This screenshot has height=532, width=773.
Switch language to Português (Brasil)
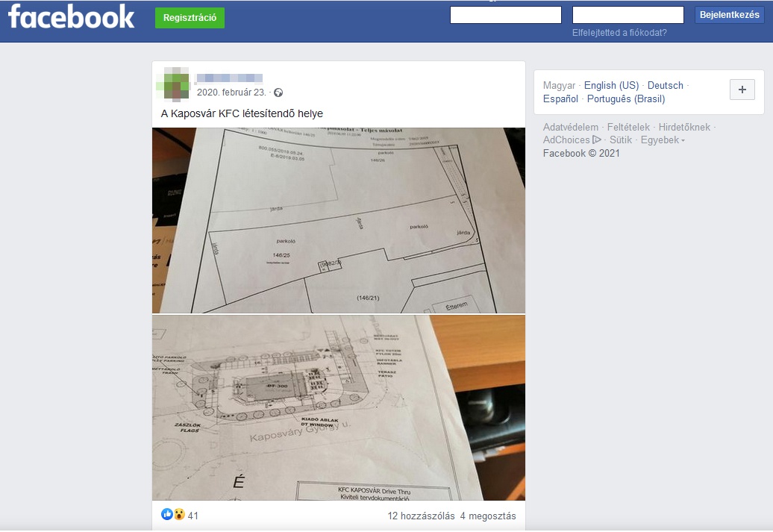click(x=626, y=98)
